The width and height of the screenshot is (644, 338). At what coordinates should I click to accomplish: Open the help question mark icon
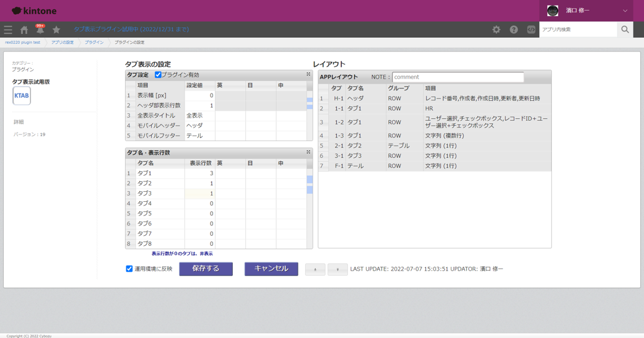[x=514, y=30]
